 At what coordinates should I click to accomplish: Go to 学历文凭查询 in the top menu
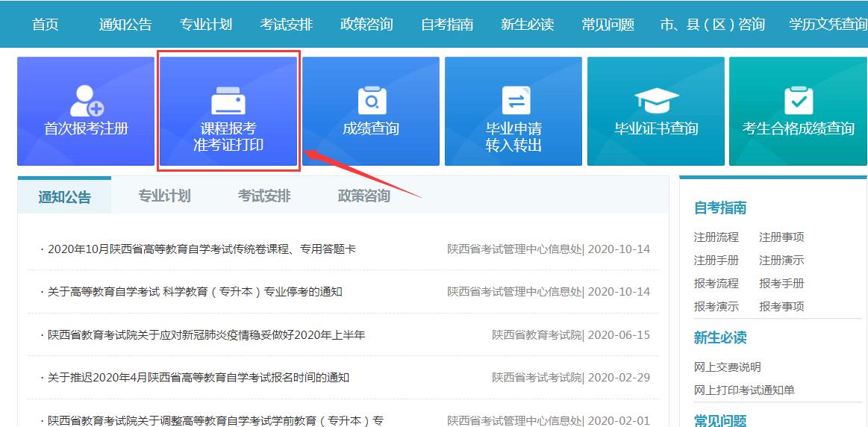[x=828, y=25]
